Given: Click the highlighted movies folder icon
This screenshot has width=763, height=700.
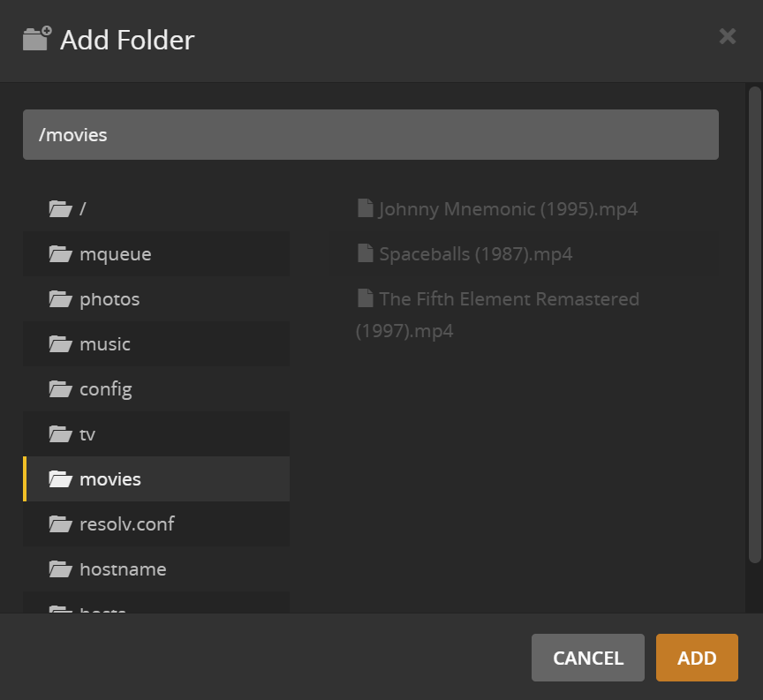Looking at the screenshot, I should [x=60, y=478].
